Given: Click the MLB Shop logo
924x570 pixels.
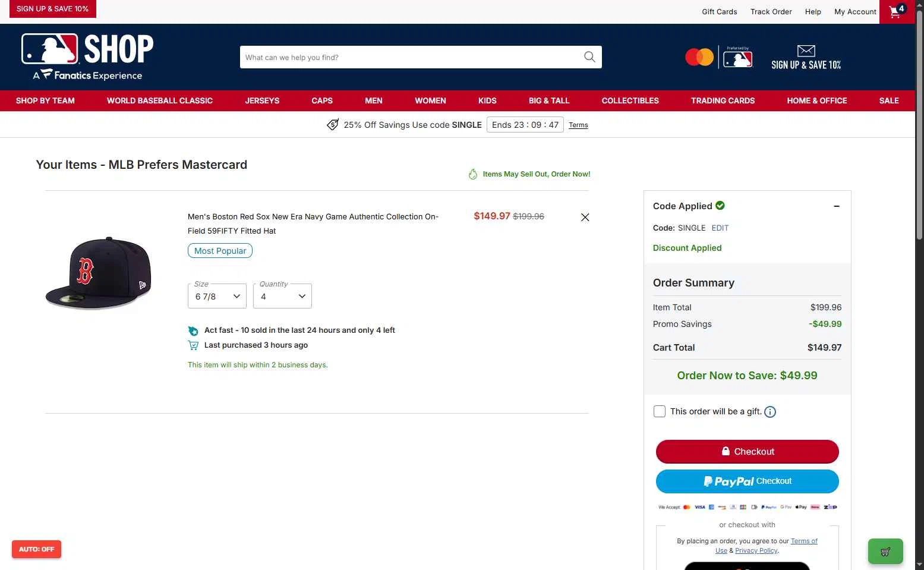Looking at the screenshot, I should pos(87,56).
